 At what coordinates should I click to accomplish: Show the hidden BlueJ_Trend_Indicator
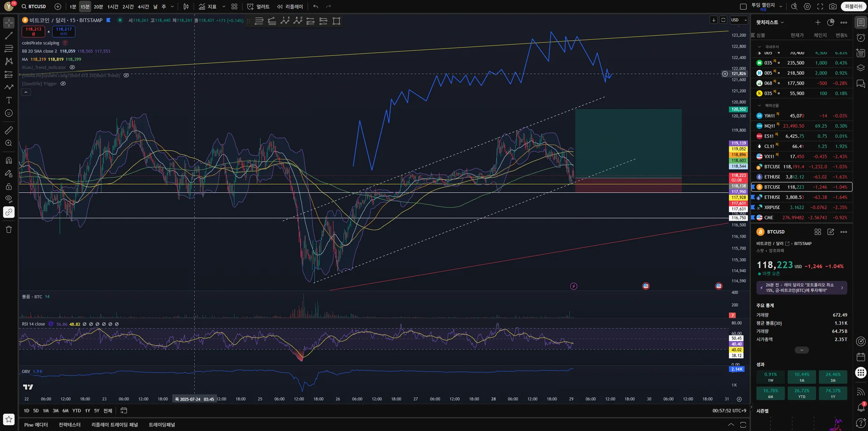(72, 67)
